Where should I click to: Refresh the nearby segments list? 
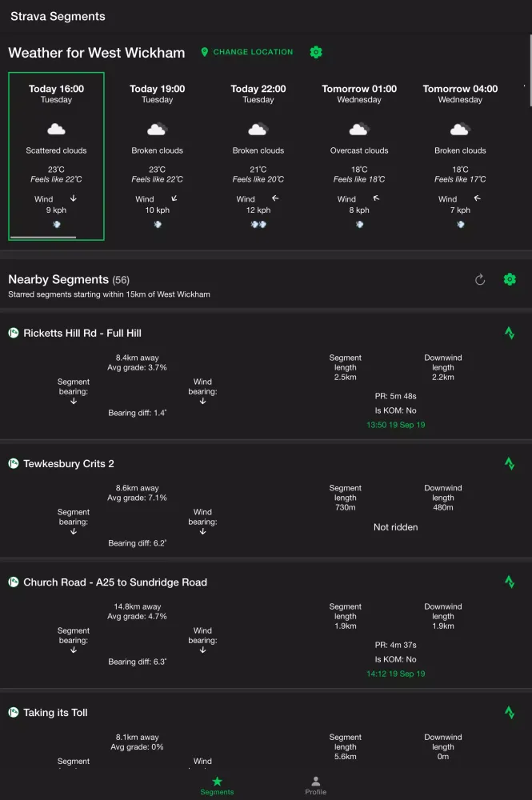pyautogui.click(x=480, y=279)
